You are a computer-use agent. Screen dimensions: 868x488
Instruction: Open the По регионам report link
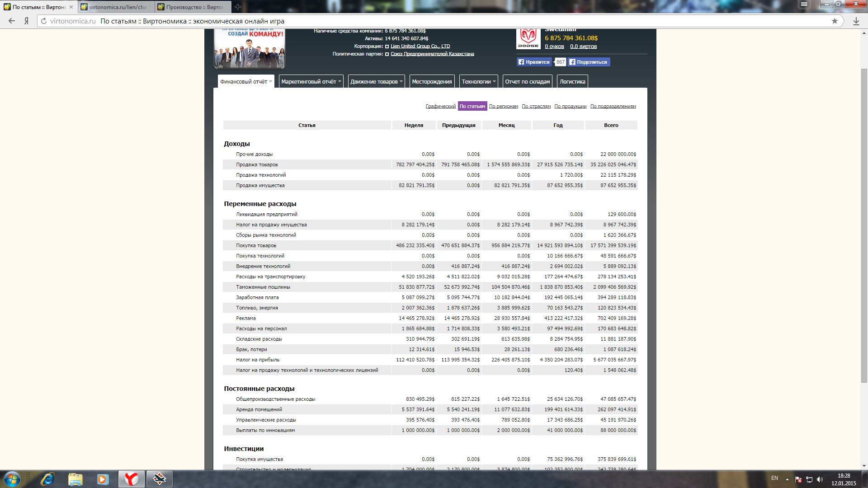click(x=503, y=106)
